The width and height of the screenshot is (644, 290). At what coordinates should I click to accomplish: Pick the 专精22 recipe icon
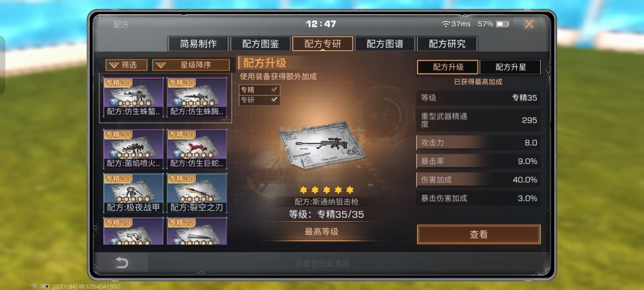197,231
